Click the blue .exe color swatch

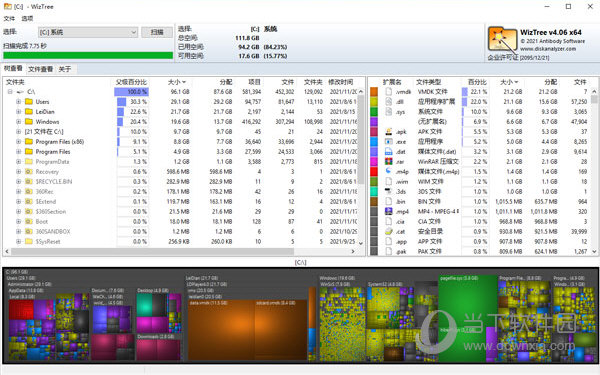click(374, 142)
